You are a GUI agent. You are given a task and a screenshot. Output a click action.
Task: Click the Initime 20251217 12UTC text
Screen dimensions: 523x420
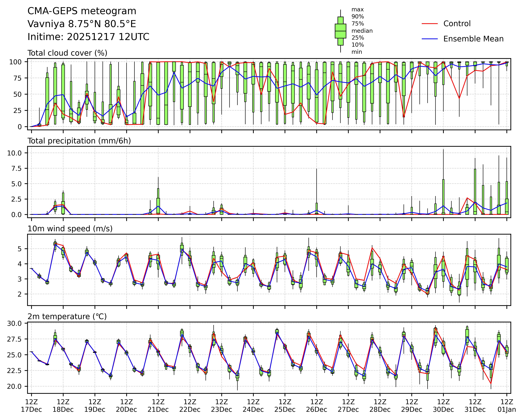coord(88,37)
